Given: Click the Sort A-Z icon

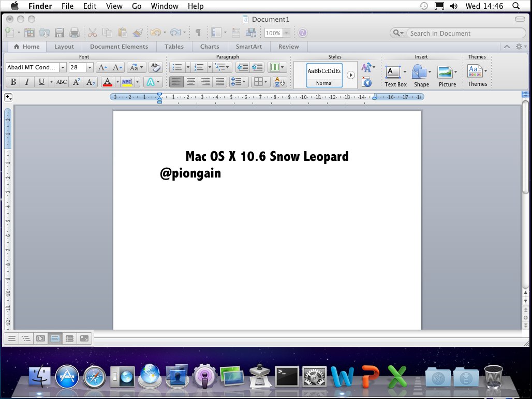Looking at the screenshot, I should pyautogui.click(x=279, y=82).
